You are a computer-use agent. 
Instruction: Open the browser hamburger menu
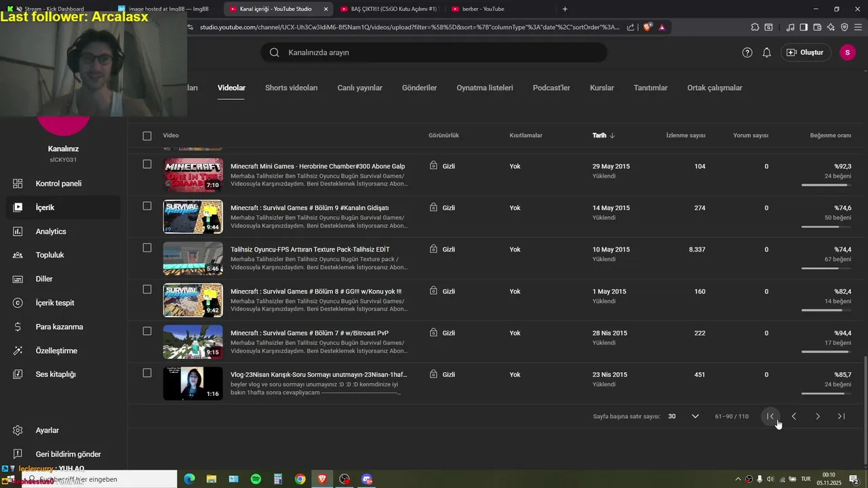(858, 27)
